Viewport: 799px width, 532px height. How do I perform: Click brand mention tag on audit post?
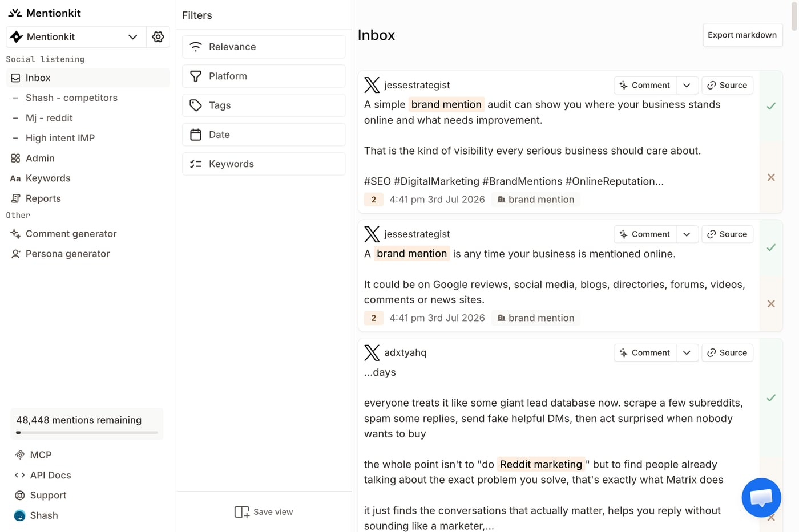[x=535, y=200]
